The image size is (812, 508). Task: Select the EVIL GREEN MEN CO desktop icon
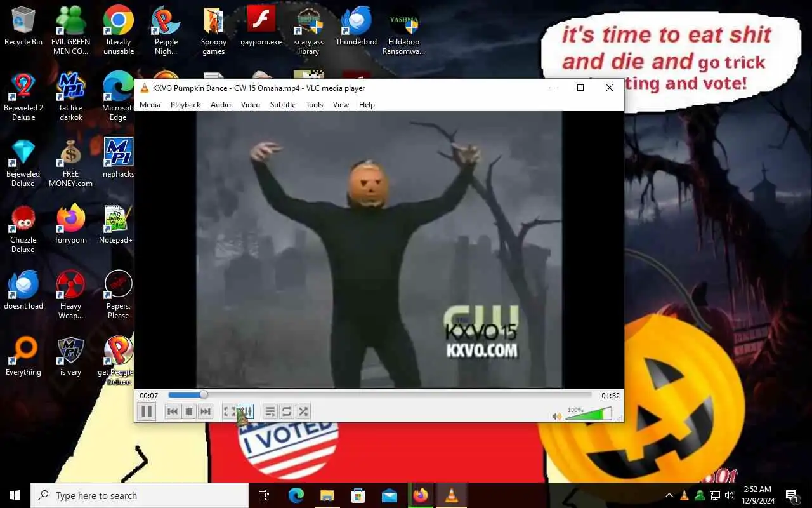coord(70,30)
